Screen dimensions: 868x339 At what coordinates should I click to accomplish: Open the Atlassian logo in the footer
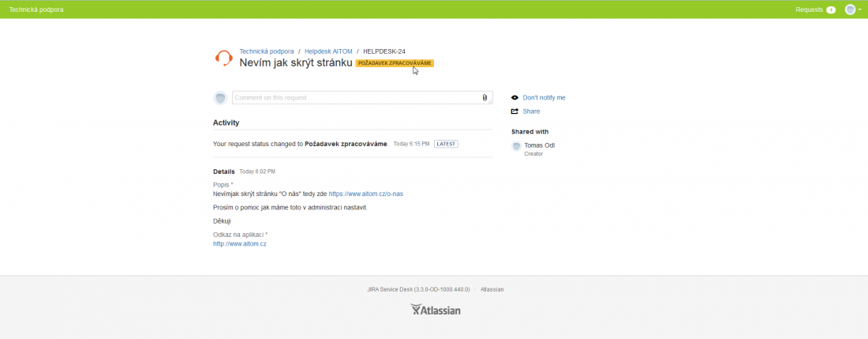coord(436,310)
